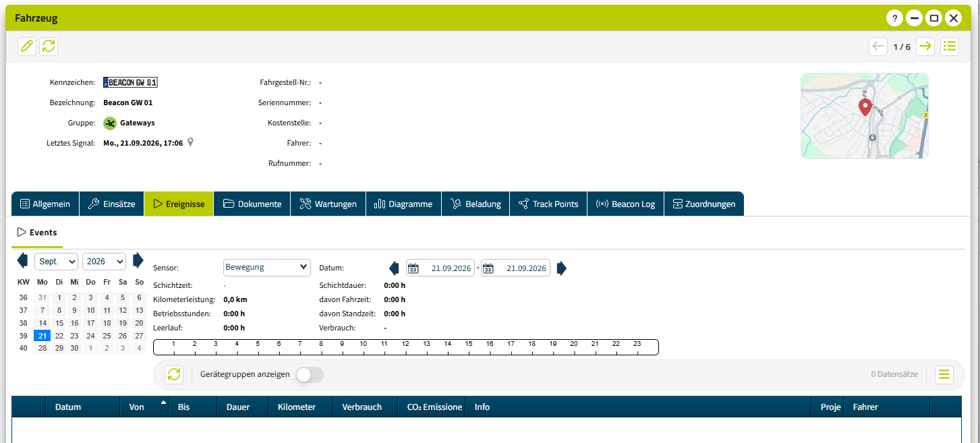980x443 pixels.
Task: Toggle Gerätegruppen anzeigen switch
Action: point(310,375)
